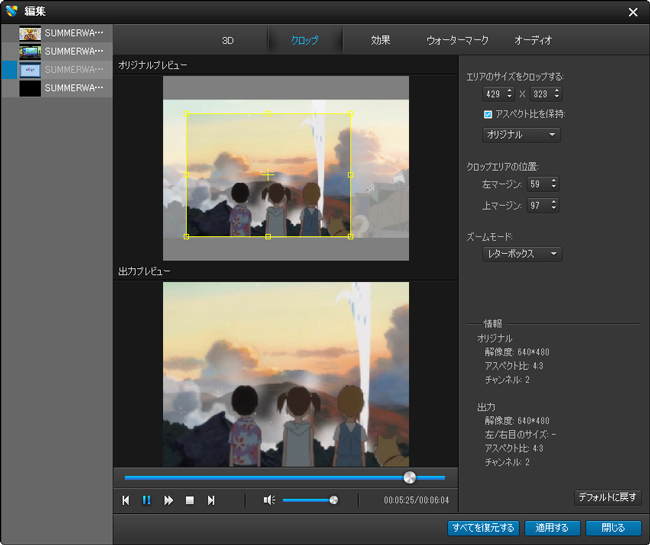Viewport: 650px width, 545px height.
Task: Open the レターボックス zoom mode dropdown
Action: [522, 254]
